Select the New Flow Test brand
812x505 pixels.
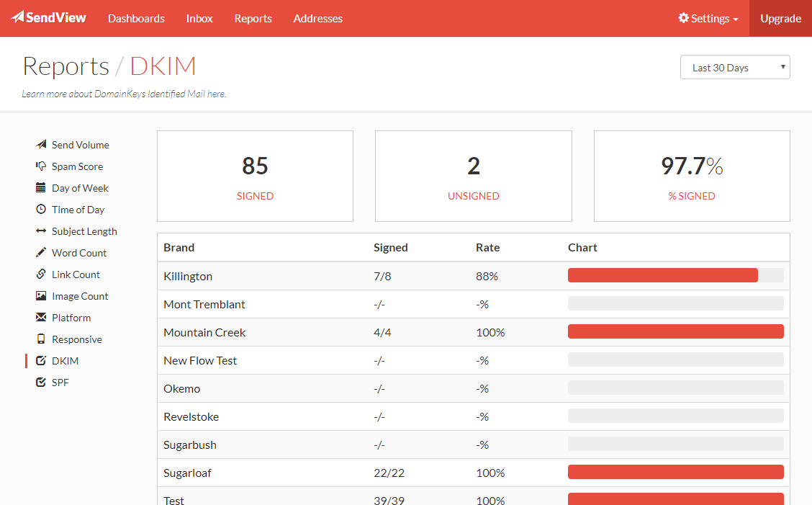click(200, 360)
